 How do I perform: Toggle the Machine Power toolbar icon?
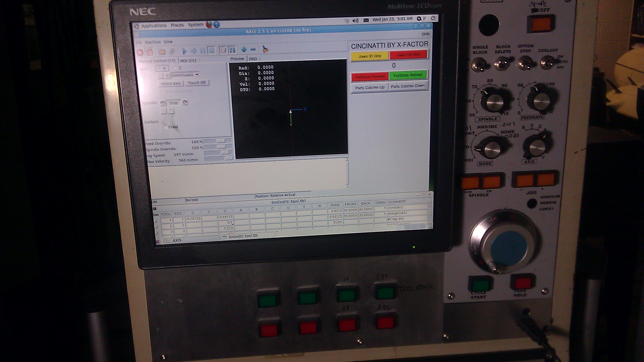[x=150, y=52]
